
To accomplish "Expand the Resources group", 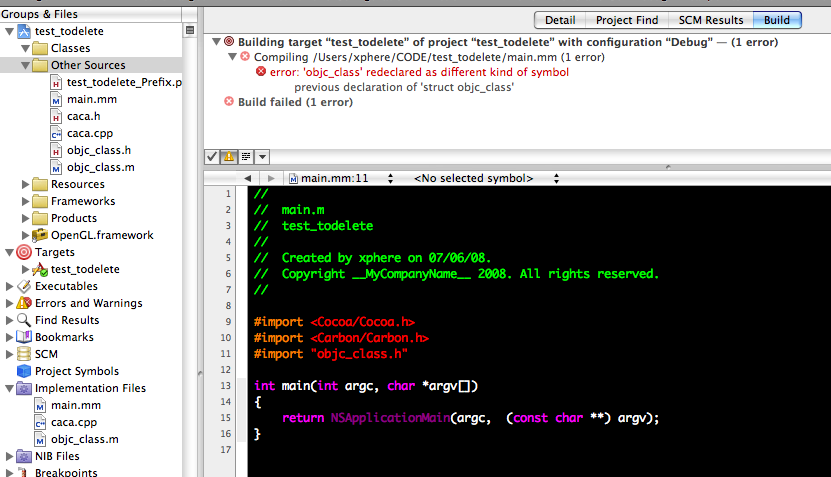I will pyautogui.click(x=25, y=184).
